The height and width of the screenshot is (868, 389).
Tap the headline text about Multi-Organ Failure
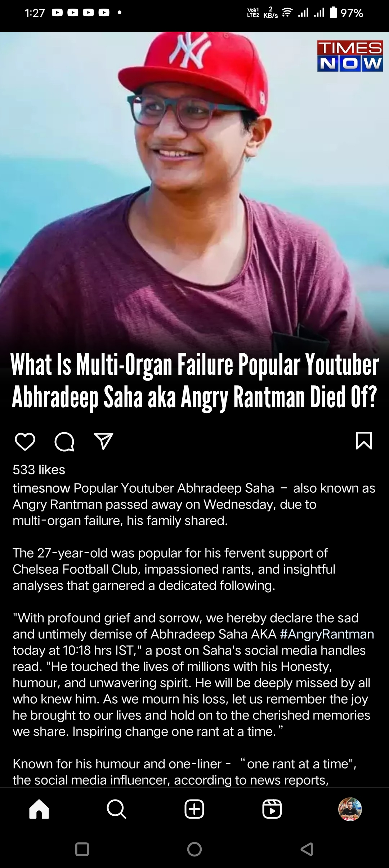pyautogui.click(x=194, y=381)
